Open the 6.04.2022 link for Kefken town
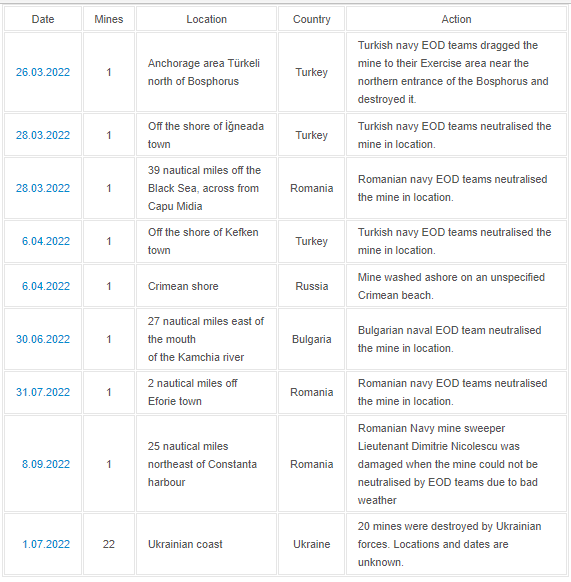 click(46, 241)
